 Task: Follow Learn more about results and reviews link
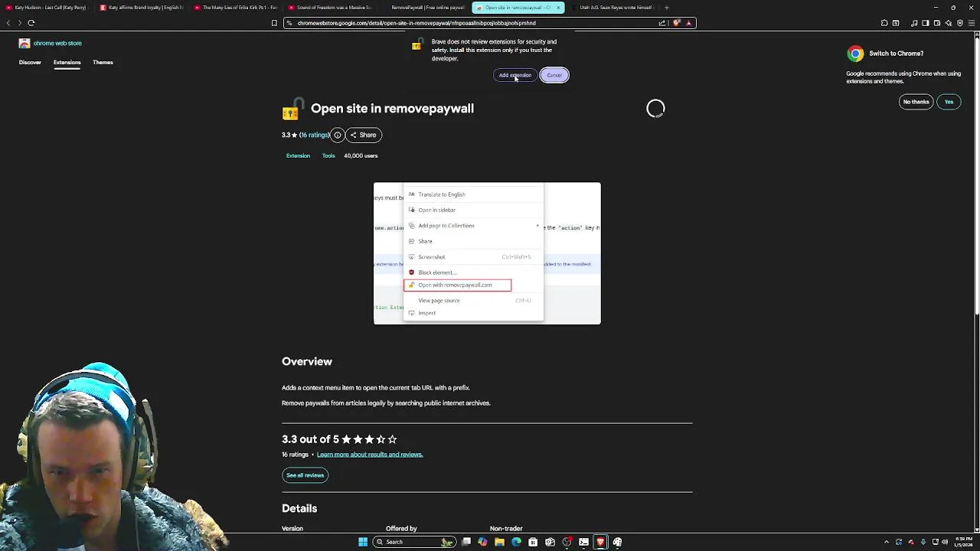click(370, 455)
